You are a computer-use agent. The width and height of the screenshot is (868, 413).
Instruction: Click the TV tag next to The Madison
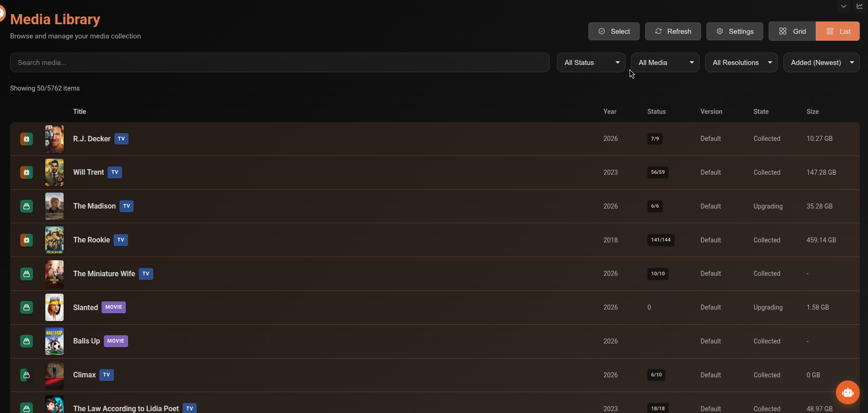coord(127,206)
